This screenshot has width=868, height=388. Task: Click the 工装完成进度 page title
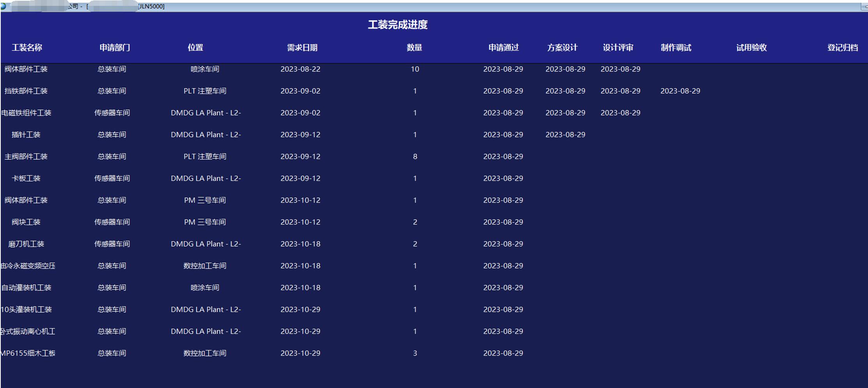coord(398,25)
